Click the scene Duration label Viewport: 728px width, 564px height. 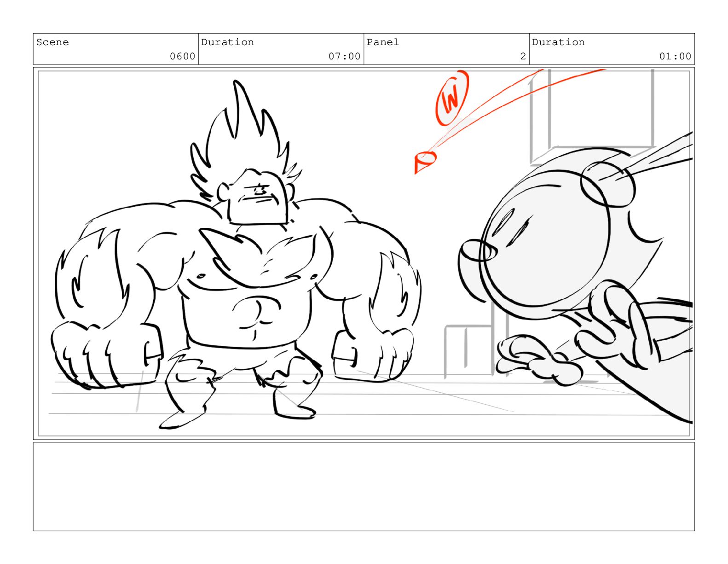pos(227,42)
